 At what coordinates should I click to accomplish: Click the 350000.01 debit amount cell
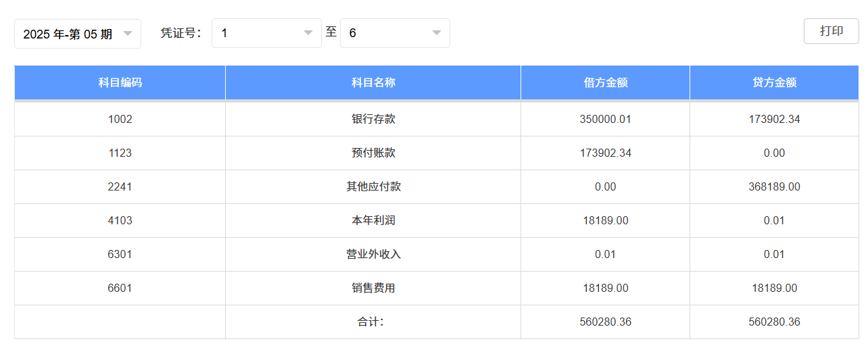(606, 119)
